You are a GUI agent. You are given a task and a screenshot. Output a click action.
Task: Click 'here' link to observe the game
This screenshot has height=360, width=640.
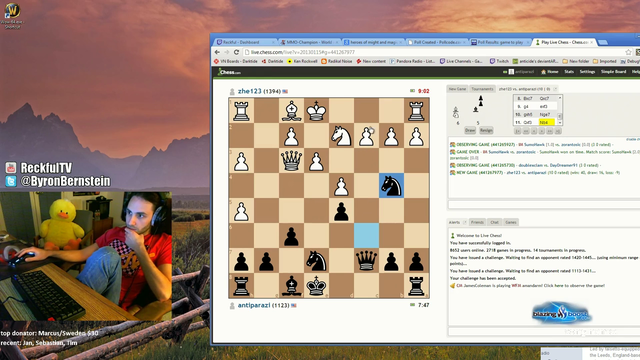pos(559,286)
